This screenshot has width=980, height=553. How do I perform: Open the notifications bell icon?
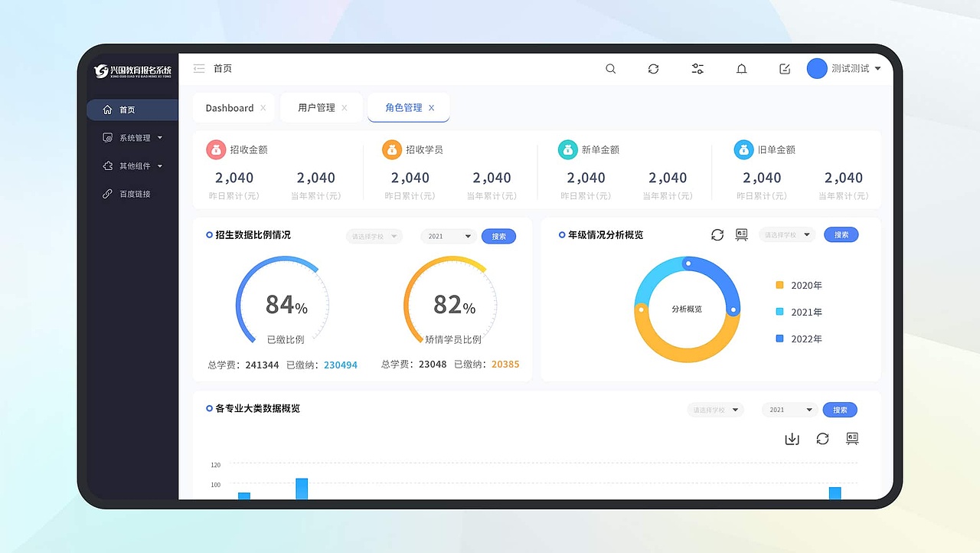tap(741, 69)
